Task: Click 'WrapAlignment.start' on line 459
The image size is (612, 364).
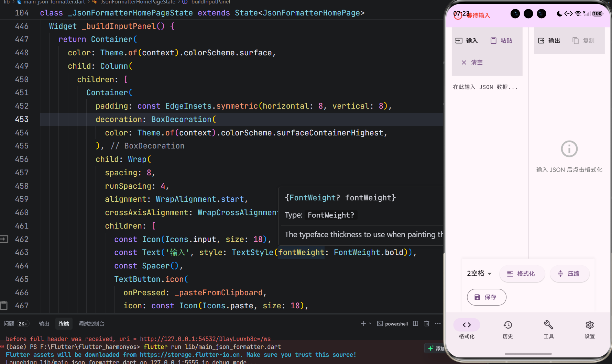Action: click(200, 199)
